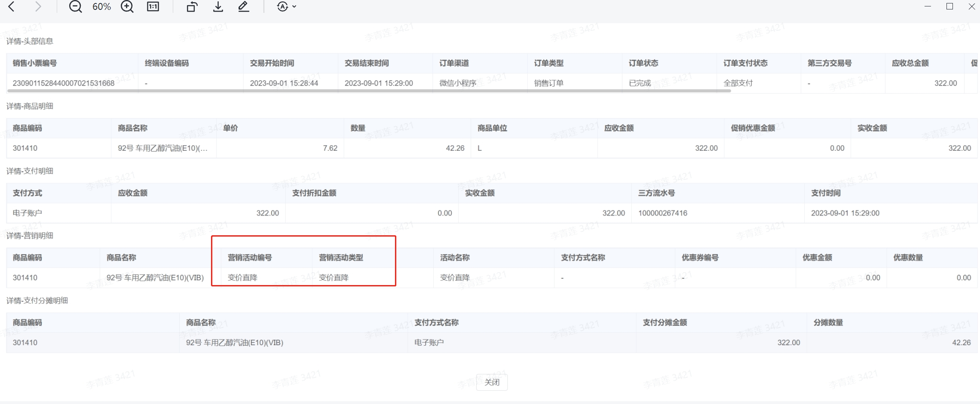Open the pencil edit tool

pos(244,6)
